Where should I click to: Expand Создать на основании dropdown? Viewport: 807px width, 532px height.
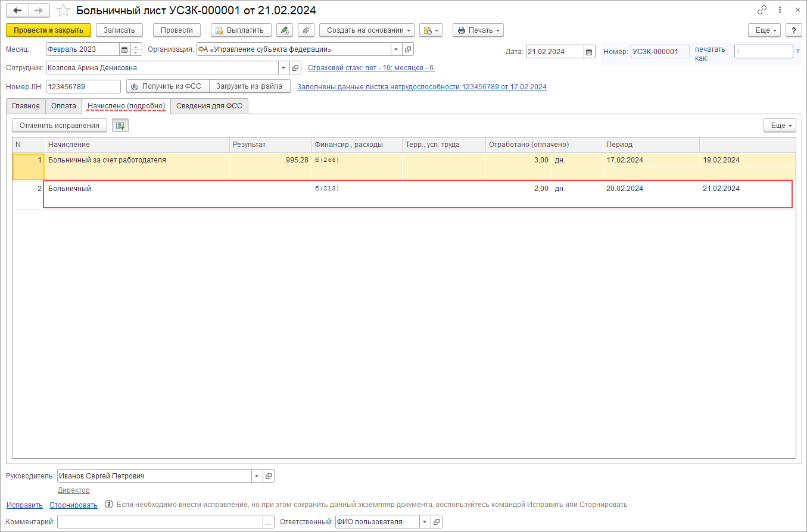coord(367,30)
